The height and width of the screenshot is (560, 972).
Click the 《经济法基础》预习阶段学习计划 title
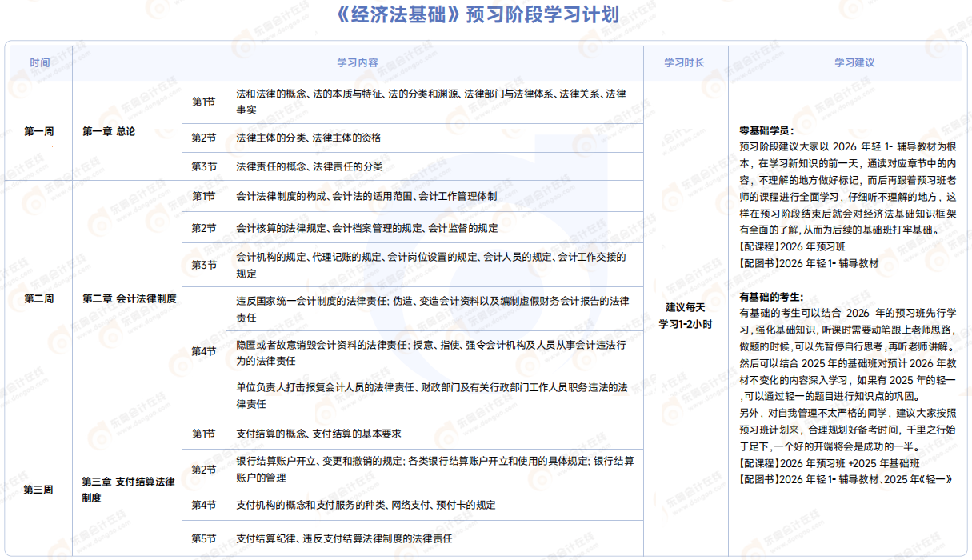[x=485, y=15]
